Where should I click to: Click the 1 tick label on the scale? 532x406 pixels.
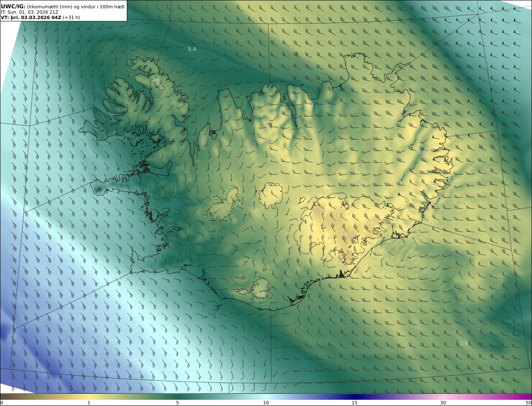89,403
